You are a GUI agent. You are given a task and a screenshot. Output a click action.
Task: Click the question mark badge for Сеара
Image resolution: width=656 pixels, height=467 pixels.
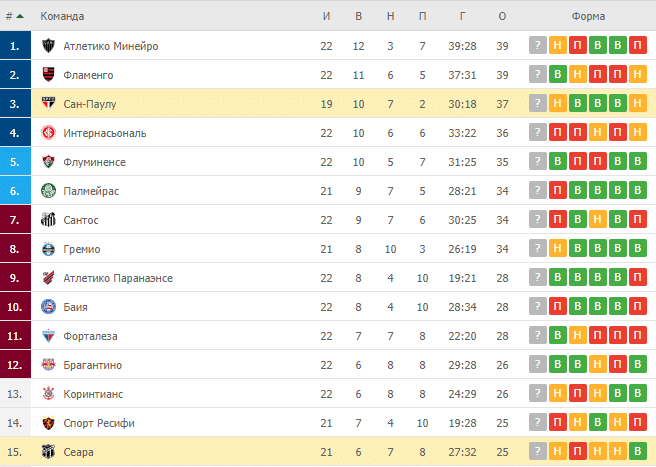538,451
